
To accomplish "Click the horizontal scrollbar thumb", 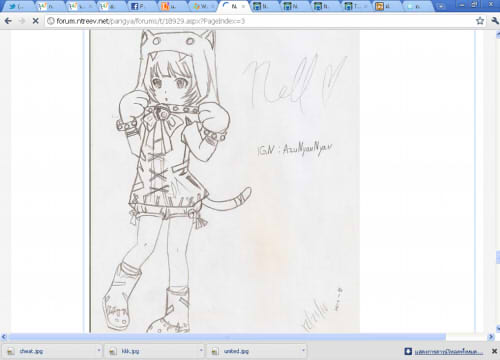I will [x=227, y=337].
